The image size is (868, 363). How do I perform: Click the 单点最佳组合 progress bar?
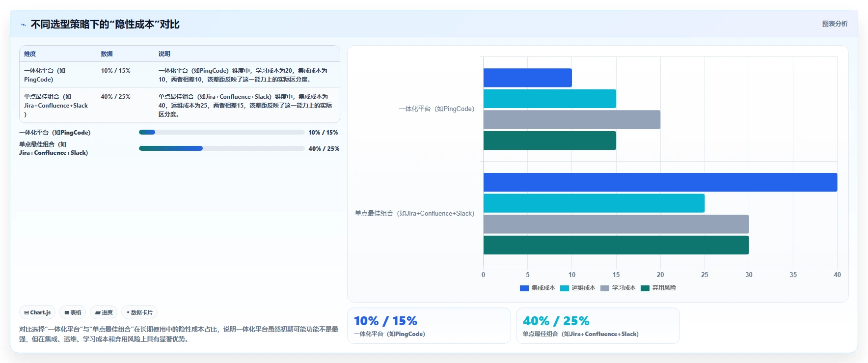pyautogui.click(x=222, y=148)
